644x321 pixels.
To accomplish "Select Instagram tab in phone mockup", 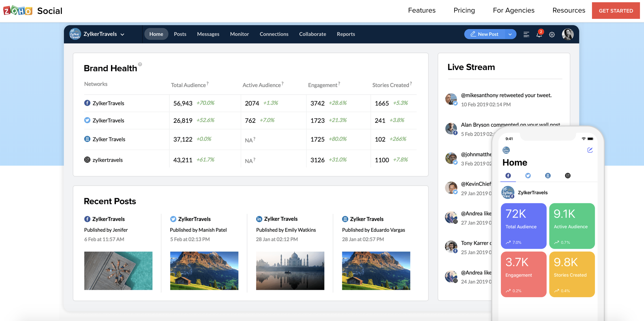I will pos(568,175).
